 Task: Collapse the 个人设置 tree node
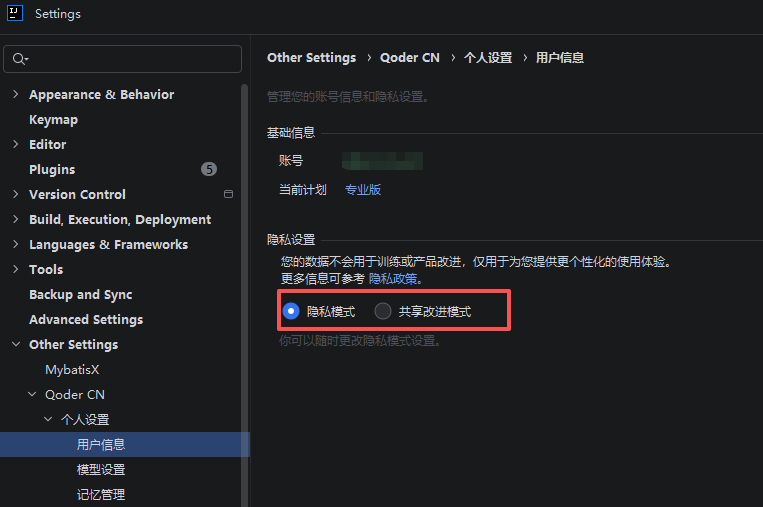[48, 419]
